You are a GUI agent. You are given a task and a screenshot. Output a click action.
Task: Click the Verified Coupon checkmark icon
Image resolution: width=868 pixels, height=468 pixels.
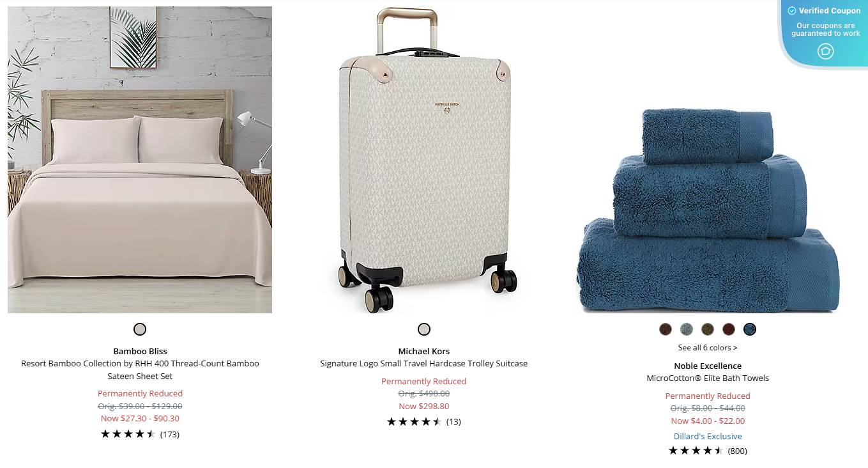click(792, 11)
